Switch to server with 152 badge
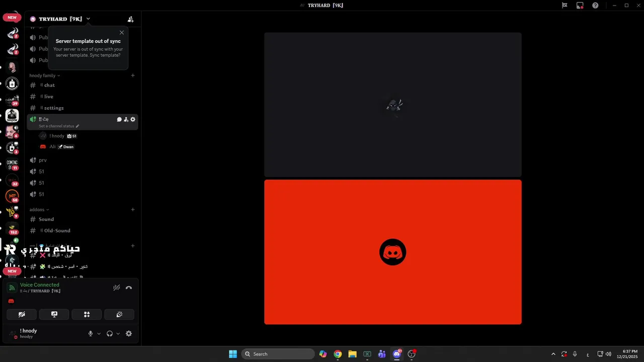This screenshot has width=644, height=362. pyautogui.click(x=12, y=228)
